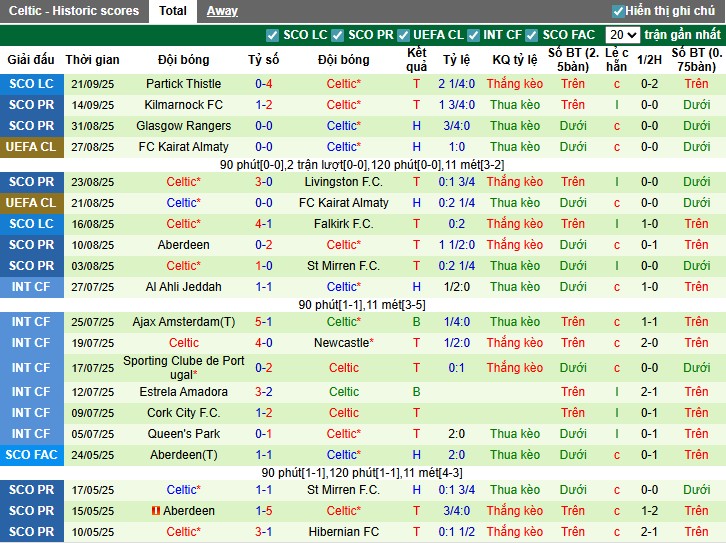Open the 20 recent matches dropdown
Viewport: 726px width, 543px height.
point(622,35)
